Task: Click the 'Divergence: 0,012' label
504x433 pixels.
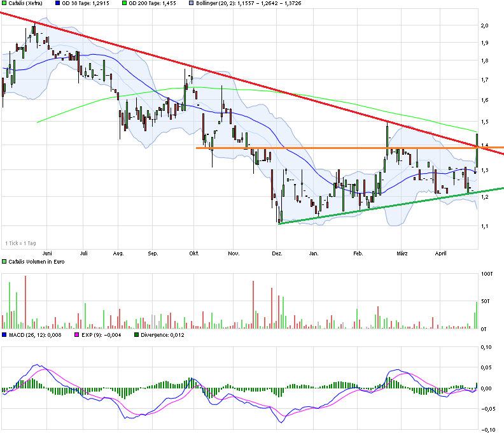Action: pyautogui.click(x=163, y=335)
